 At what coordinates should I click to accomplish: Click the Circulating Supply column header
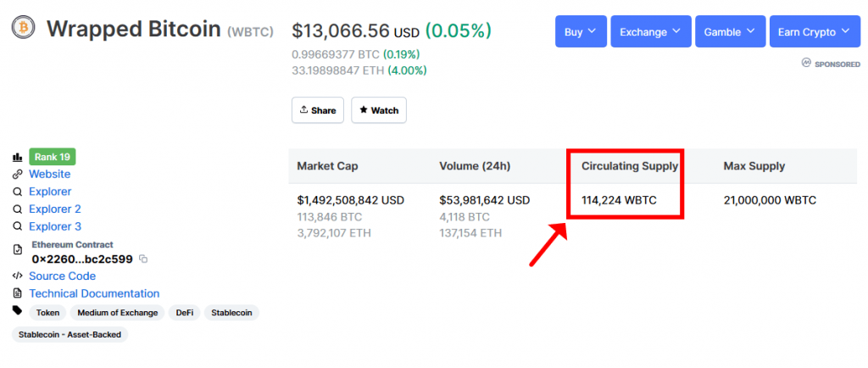(x=630, y=166)
